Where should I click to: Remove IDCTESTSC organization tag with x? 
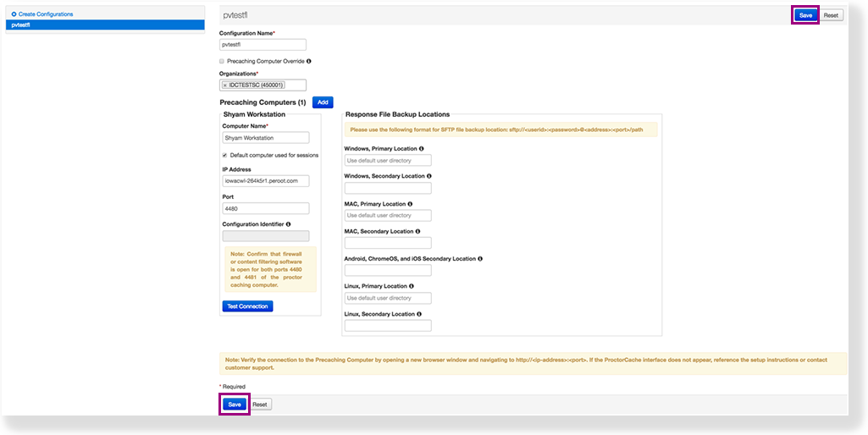point(225,85)
